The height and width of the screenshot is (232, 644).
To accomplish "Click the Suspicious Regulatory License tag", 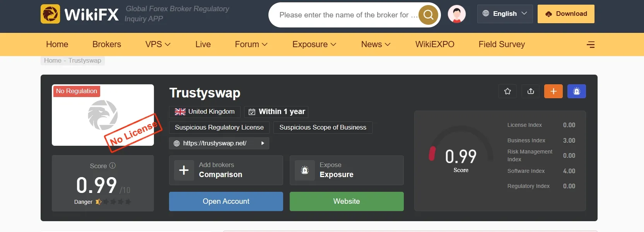I will tap(219, 127).
